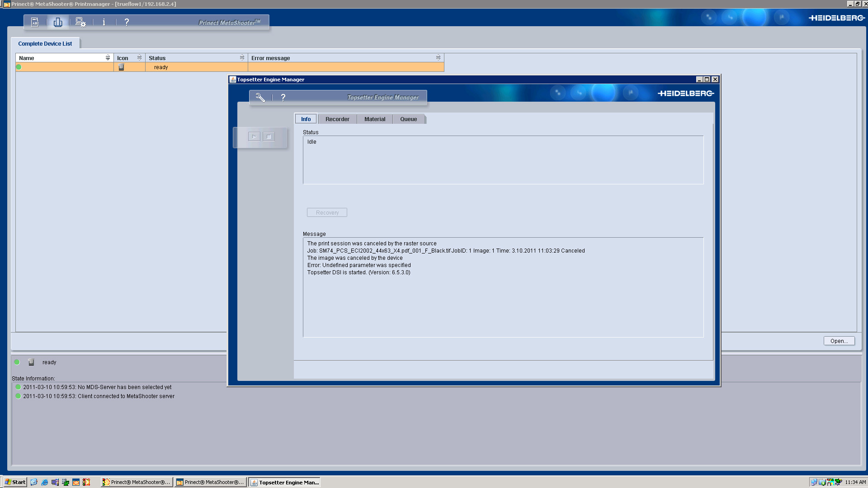Click the network connection tray icon
The image size is (868, 488).
click(x=814, y=482)
